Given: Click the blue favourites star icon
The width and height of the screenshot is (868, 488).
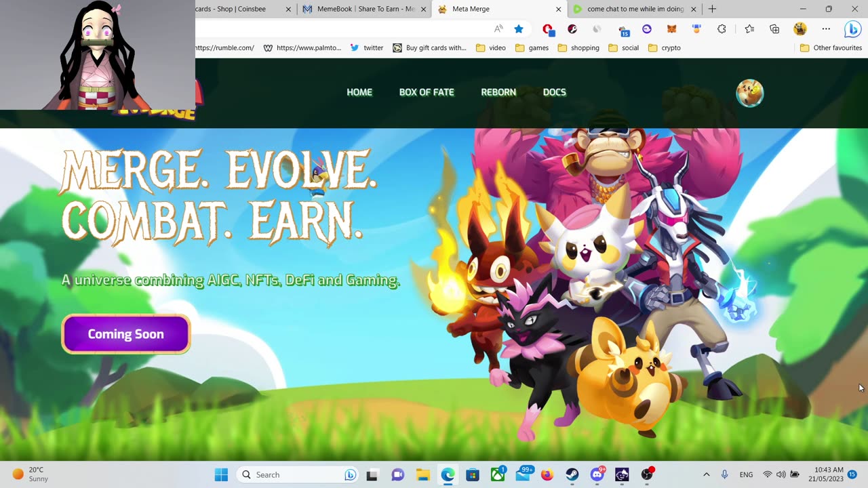Looking at the screenshot, I should coord(519,29).
